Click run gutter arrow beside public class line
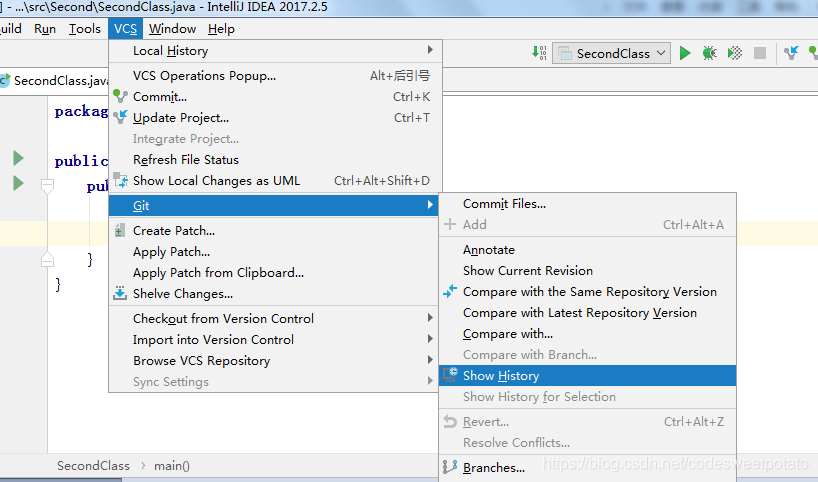The image size is (818, 482). (x=18, y=158)
